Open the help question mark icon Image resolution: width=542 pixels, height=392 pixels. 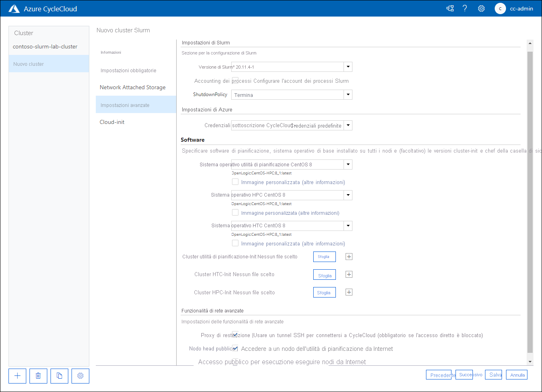[x=465, y=8]
